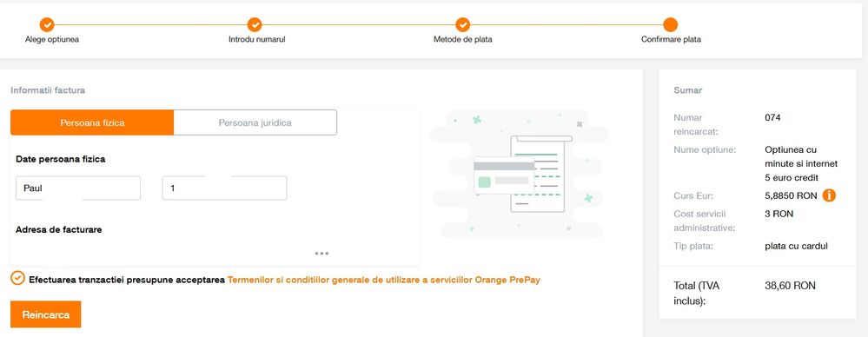Open the Orange PrePay terms and conditions link
Image resolution: width=868 pixels, height=337 pixels.
[384, 280]
